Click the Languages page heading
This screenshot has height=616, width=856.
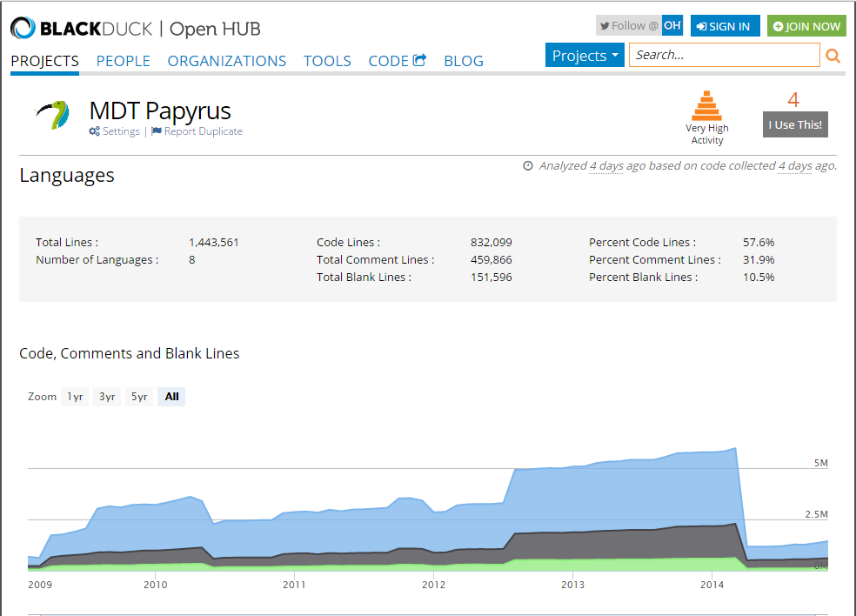pos(67,175)
